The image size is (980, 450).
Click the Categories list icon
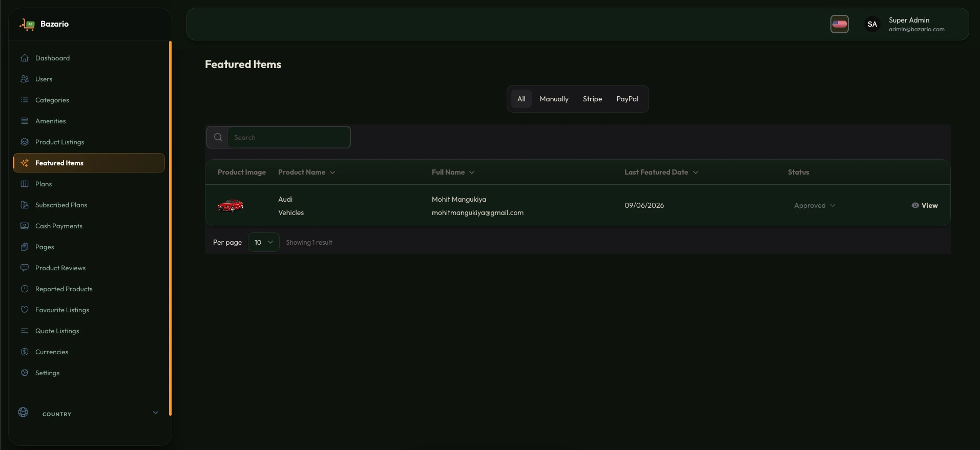(x=25, y=100)
